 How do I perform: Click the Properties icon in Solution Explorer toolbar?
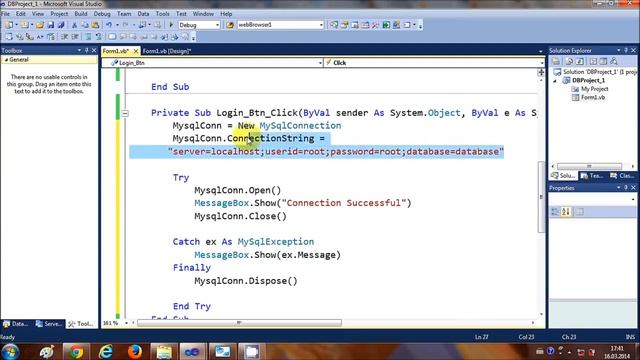click(556, 62)
